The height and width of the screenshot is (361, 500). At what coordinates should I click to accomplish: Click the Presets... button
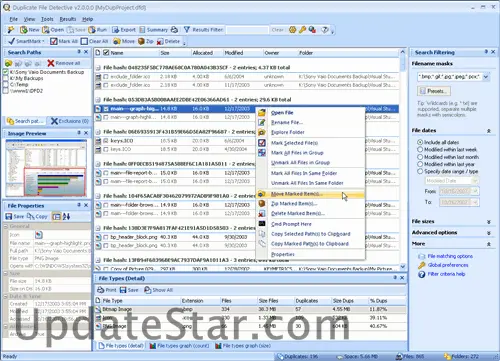tap(434, 91)
